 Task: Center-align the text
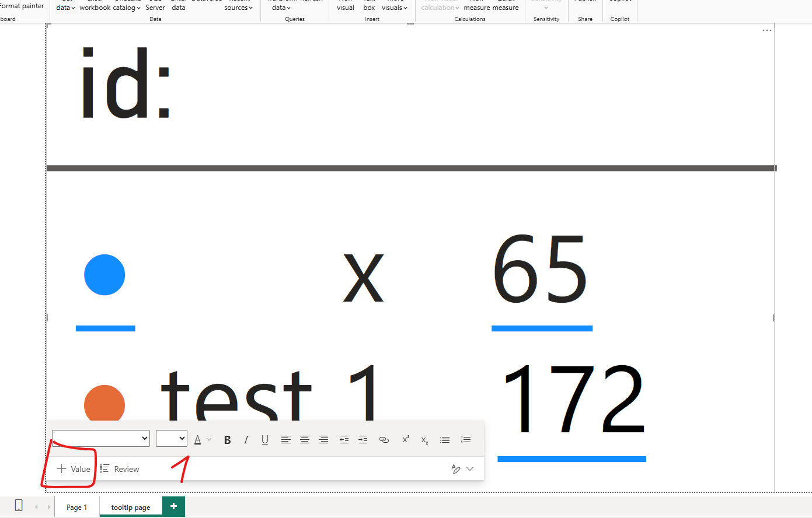(x=305, y=440)
